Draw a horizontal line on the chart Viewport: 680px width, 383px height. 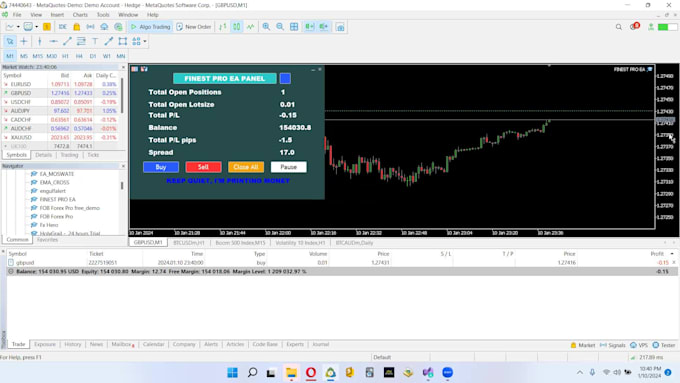pyautogui.click(x=53, y=41)
